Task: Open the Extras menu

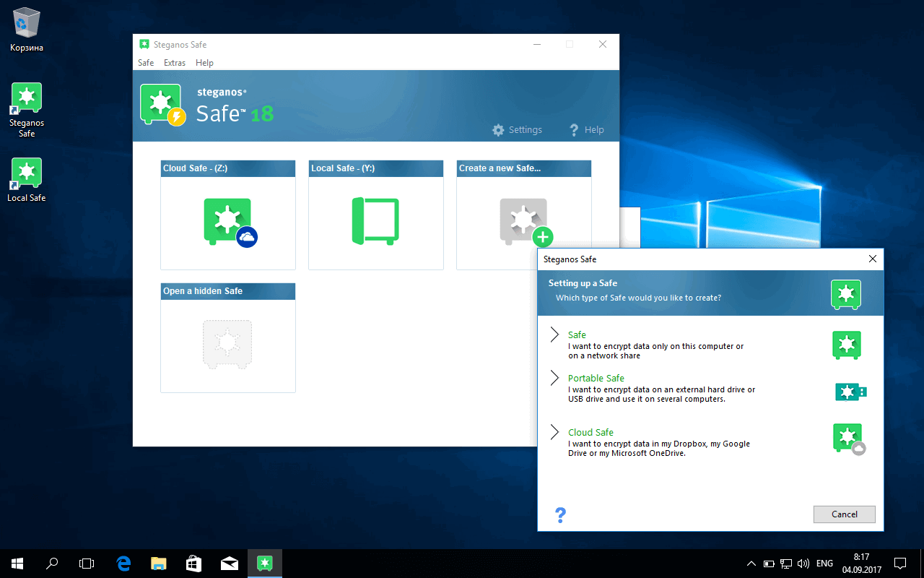Action: click(175, 63)
